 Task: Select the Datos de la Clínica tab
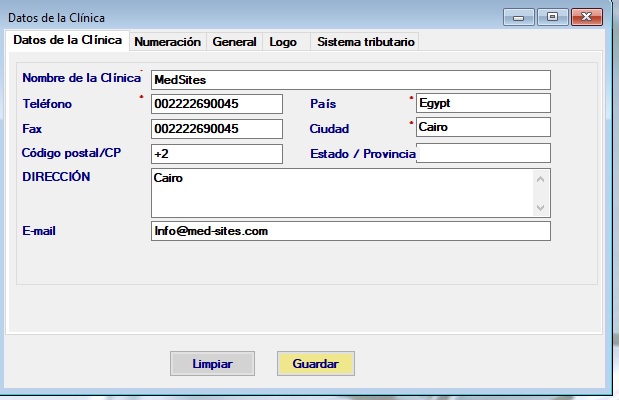pyautogui.click(x=66, y=40)
